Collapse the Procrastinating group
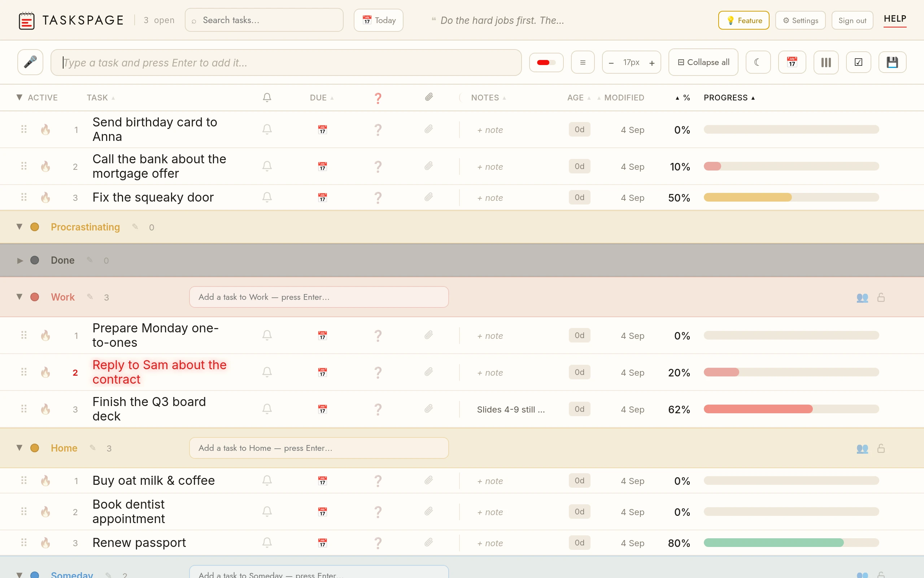The height and width of the screenshot is (578, 924). [19, 227]
